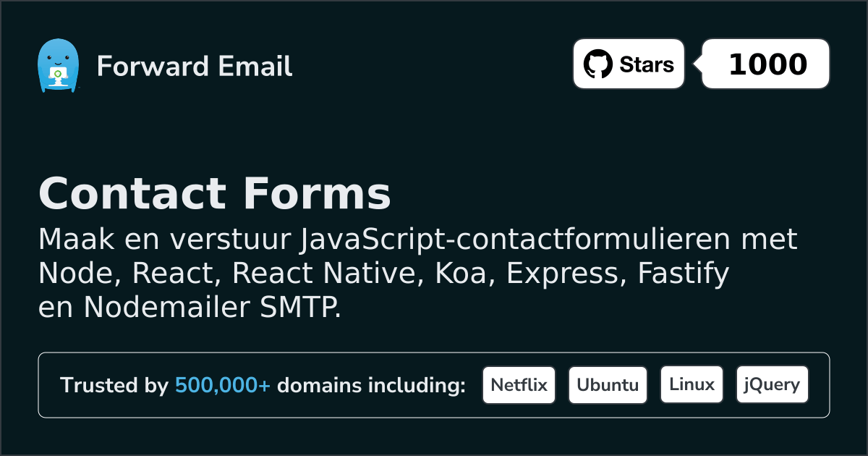The image size is (868, 456).
Task: Click the Trusted by text
Action: point(114,386)
